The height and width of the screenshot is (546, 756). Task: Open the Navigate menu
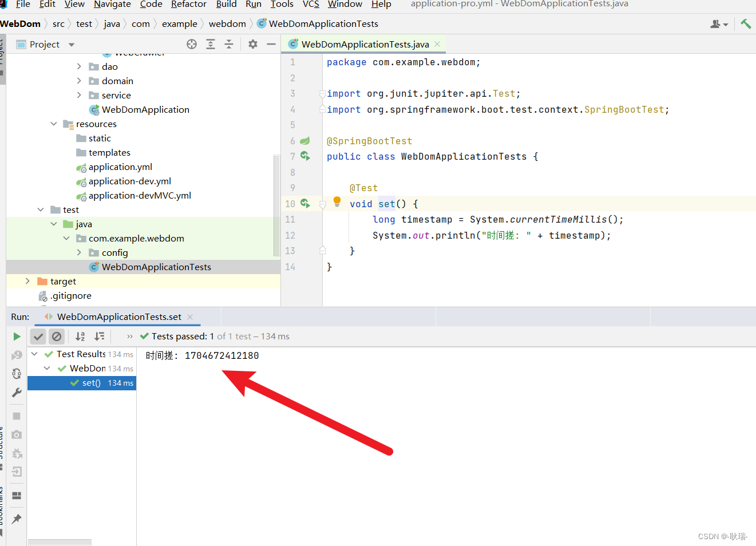coord(112,4)
